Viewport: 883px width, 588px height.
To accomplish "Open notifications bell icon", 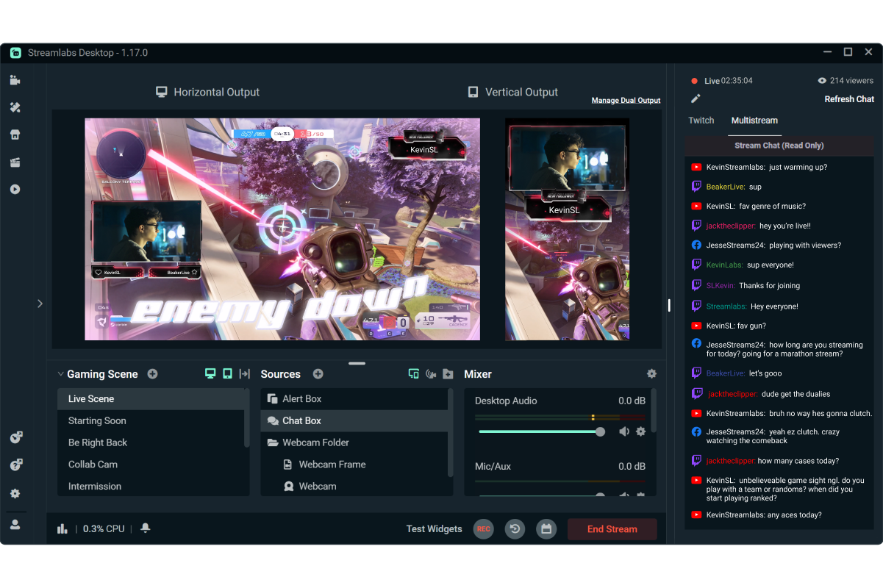I will click(146, 528).
